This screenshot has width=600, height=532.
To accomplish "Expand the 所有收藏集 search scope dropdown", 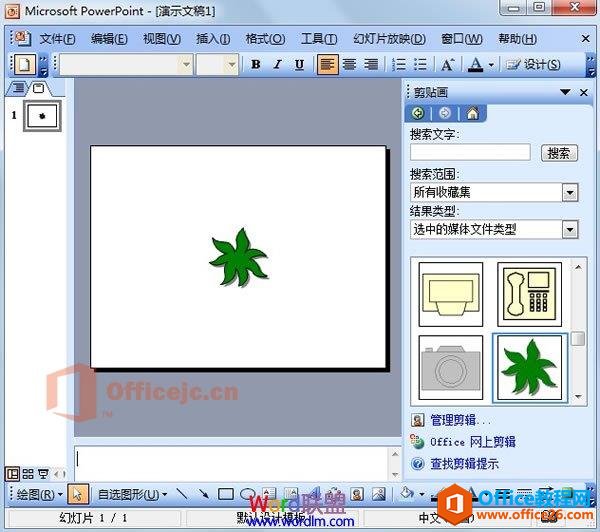I will [570, 192].
